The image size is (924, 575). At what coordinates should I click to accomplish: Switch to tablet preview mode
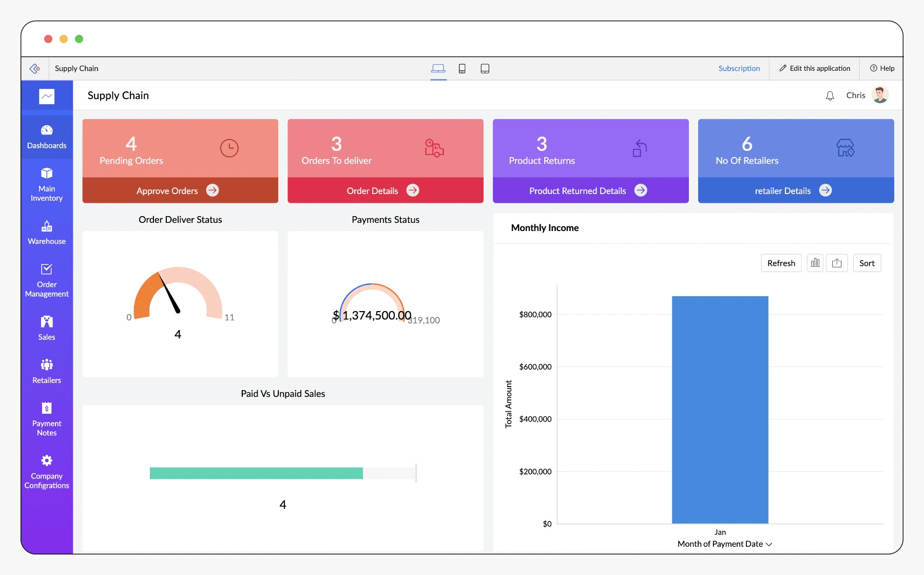(485, 68)
